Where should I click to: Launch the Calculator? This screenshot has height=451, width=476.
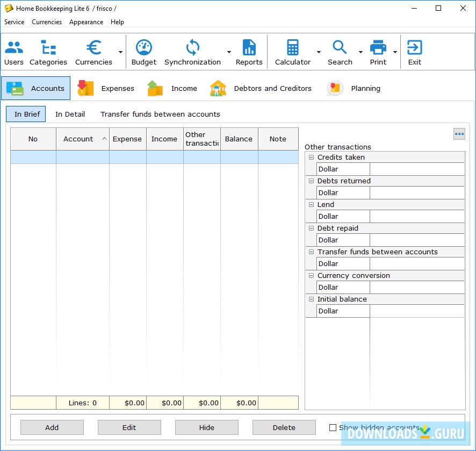(x=293, y=51)
